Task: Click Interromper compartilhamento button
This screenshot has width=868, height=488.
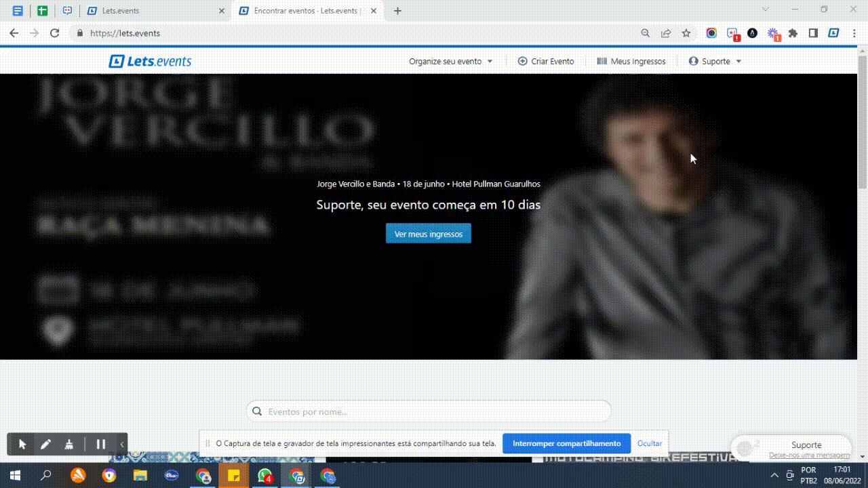Action: tap(566, 443)
